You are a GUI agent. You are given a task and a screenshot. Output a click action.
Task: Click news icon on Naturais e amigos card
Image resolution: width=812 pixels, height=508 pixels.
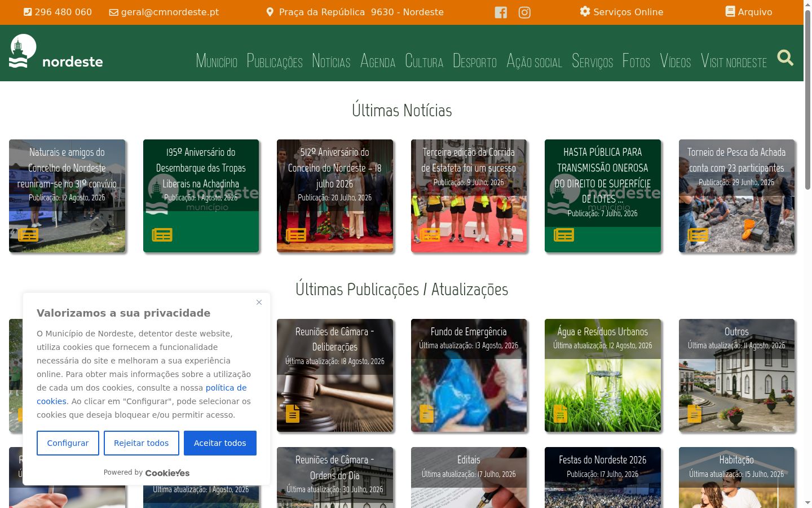click(x=28, y=235)
